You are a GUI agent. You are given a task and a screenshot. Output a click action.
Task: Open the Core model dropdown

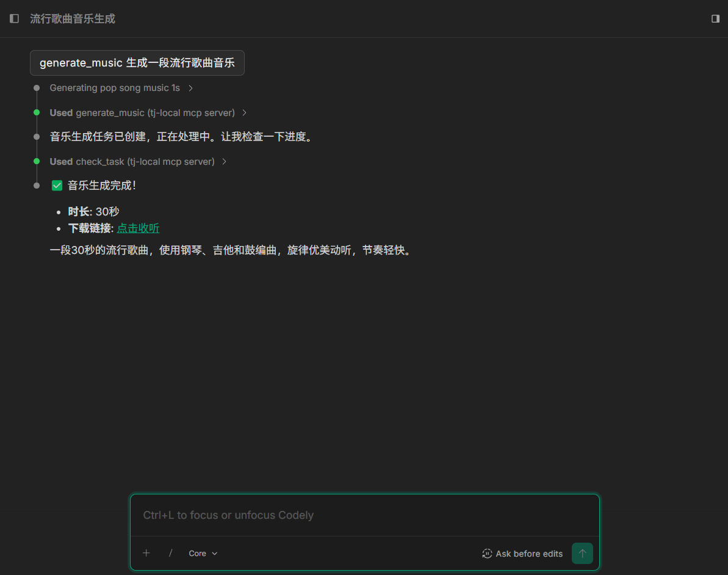coord(203,554)
